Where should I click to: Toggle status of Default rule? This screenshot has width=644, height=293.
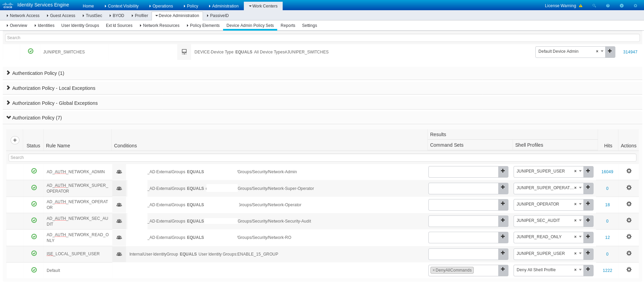(x=34, y=270)
